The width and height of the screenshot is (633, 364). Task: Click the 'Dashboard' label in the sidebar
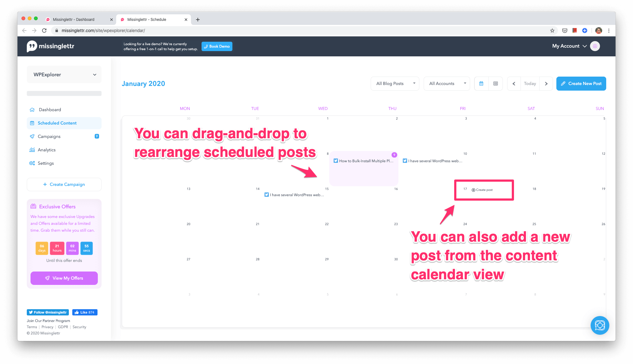click(50, 110)
